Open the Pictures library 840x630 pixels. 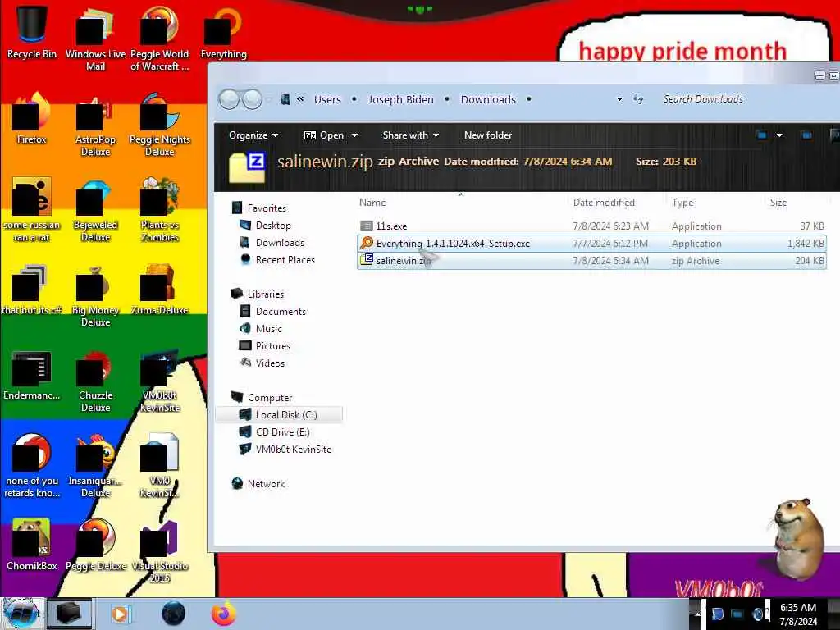[272, 345]
